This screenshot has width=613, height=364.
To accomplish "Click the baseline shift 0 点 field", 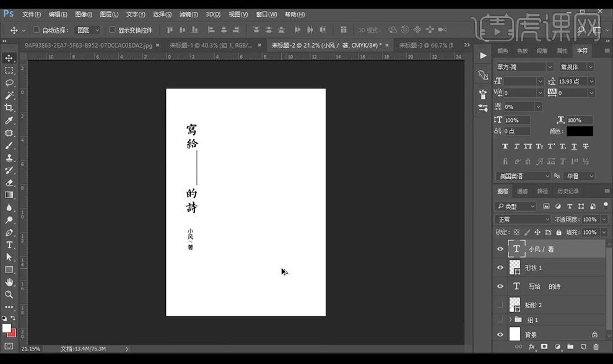I will point(516,131).
